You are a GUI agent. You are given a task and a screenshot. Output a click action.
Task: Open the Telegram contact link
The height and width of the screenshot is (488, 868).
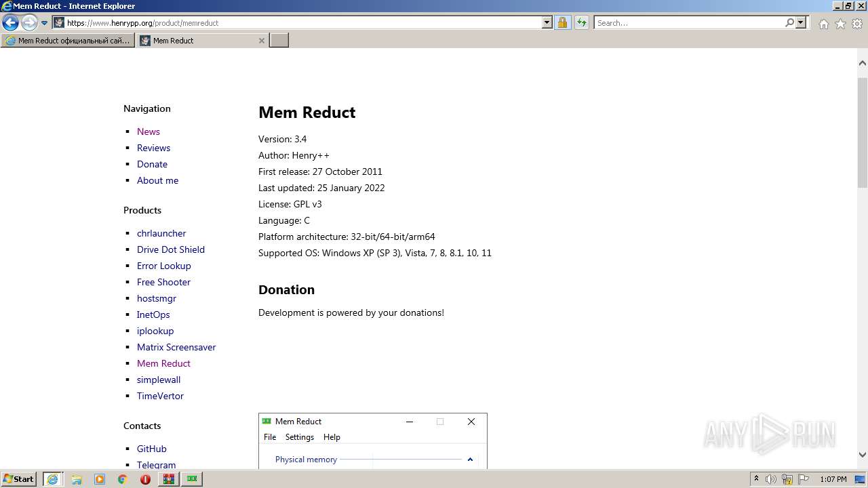(x=156, y=465)
